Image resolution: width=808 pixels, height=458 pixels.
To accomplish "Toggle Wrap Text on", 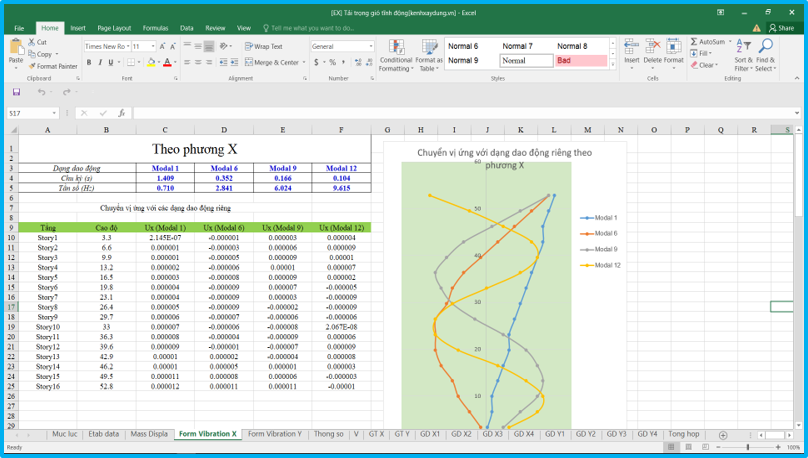I will [x=264, y=46].
